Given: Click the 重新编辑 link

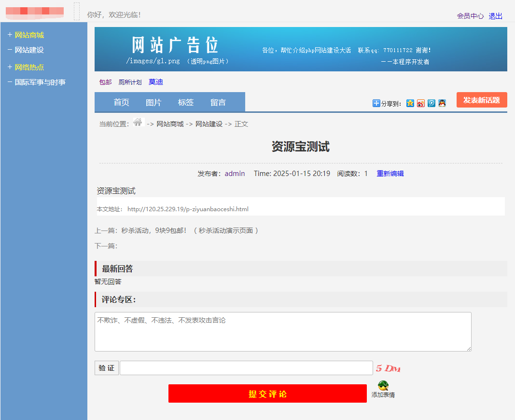Looking at the screenshot, I should pyautogui.click(x=390, y=174).
